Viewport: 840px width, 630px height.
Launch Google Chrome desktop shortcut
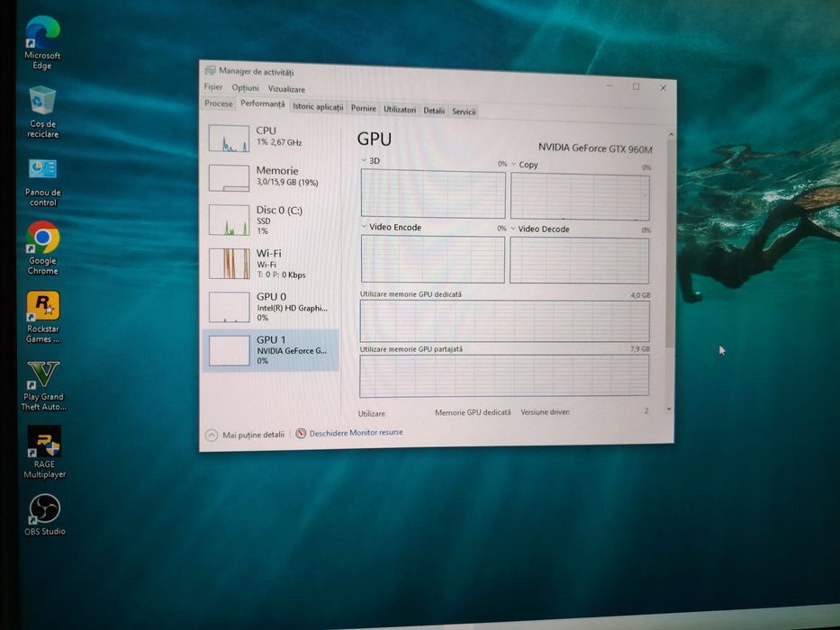tap(43, 248)
